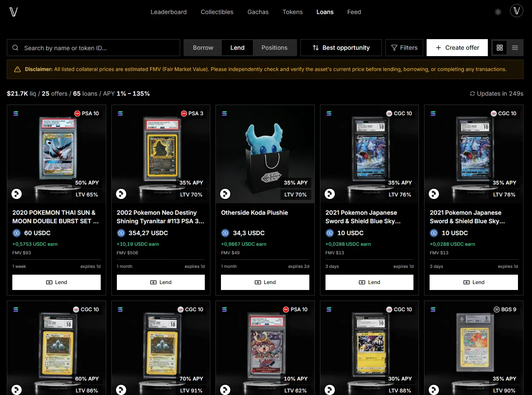The height and width of the screenshot is (395, 532).
Task: Open the Filters panel
Action: click(404, 48)
